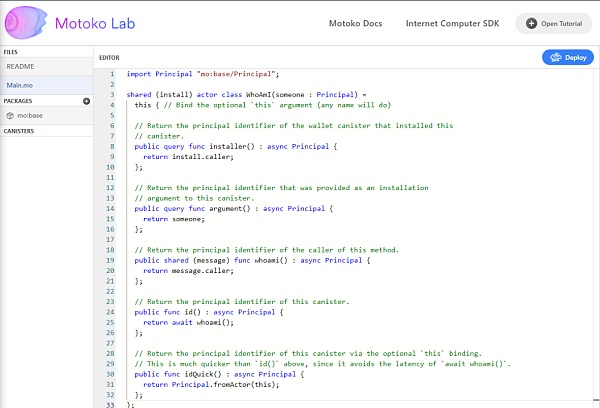The height and width of the screenshot is (408, 600).
Task: Click the PACKAGES section header
Action: [18, 101]
